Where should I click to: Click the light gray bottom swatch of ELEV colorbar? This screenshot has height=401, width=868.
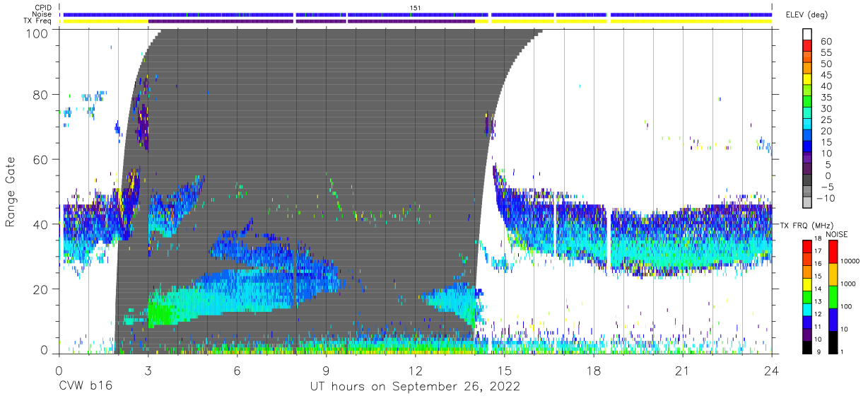[807, 202]
